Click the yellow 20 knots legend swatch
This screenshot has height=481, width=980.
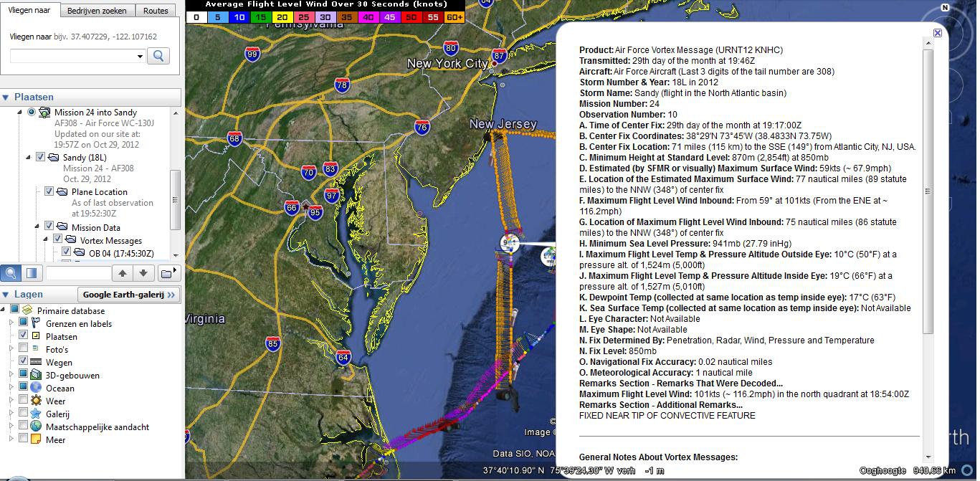(283, 16)
